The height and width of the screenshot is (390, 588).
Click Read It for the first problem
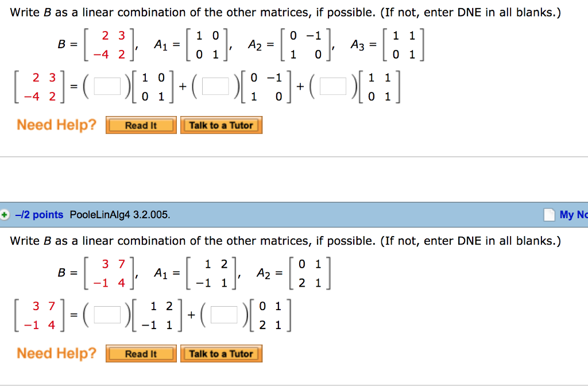click(x=141, y=125)
